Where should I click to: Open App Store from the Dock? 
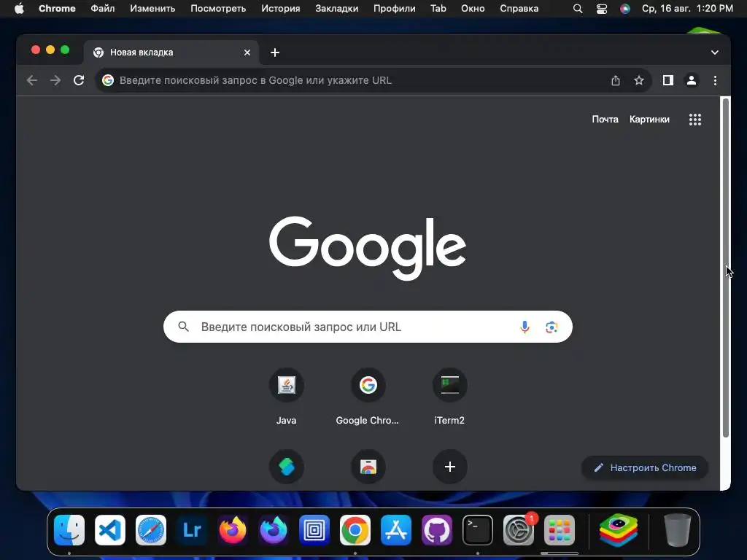(396, 530)
